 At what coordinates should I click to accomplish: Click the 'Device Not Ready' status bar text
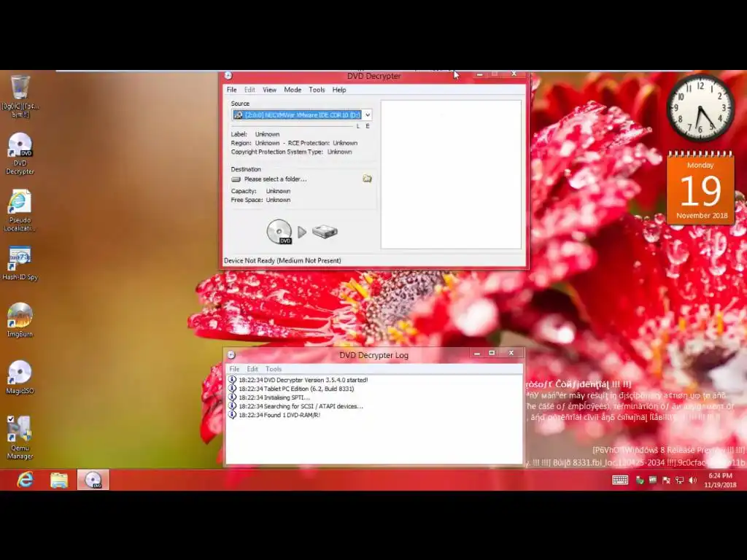(282, 260)
